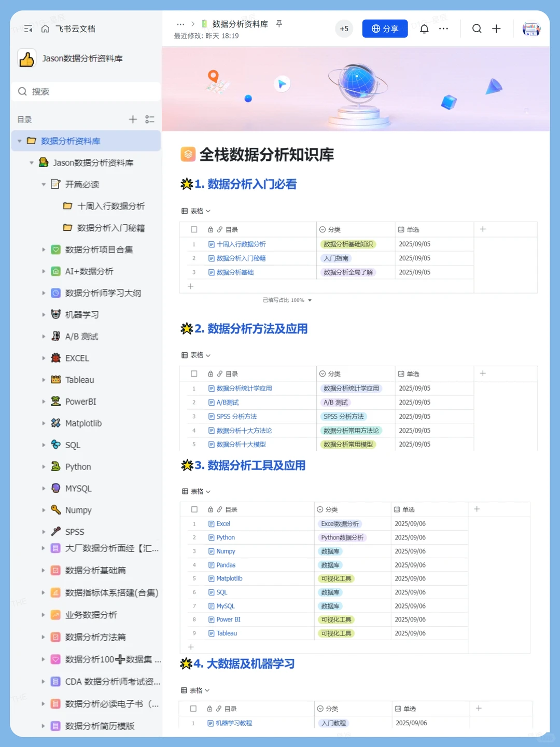Expand the 机器学习 tree node
The image size is (560, 747).
[44, 315]
